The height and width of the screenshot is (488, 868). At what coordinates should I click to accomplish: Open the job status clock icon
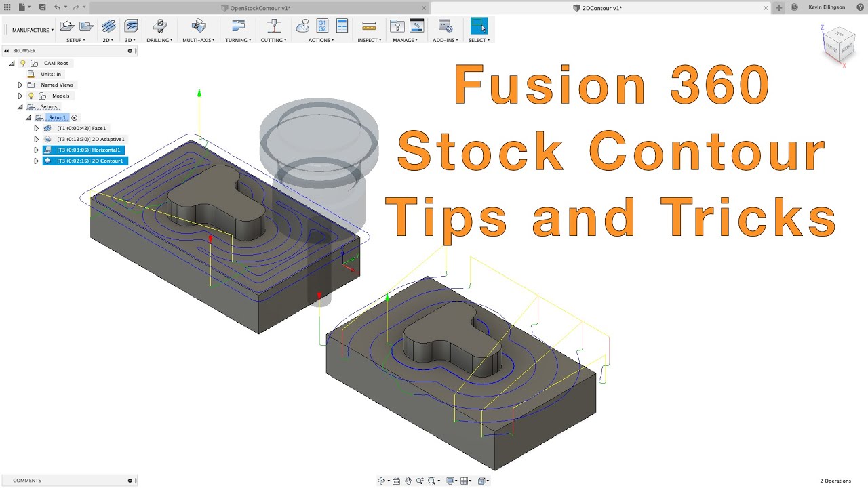point(794,7)
